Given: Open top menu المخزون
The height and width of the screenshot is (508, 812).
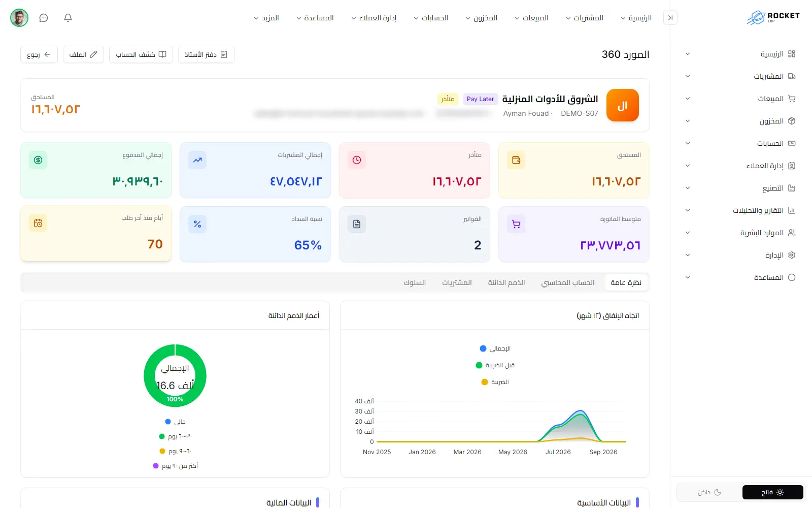Looking at the screenshot, I should [x=481, y=18].
